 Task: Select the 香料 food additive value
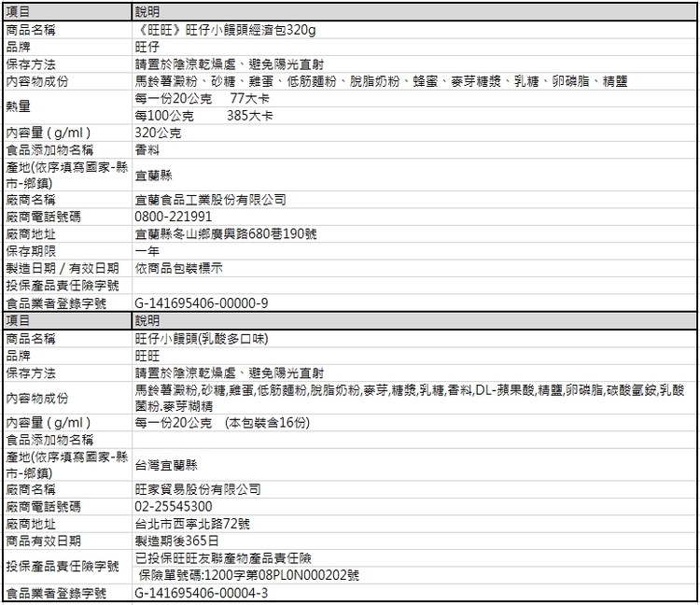(147, 150)
